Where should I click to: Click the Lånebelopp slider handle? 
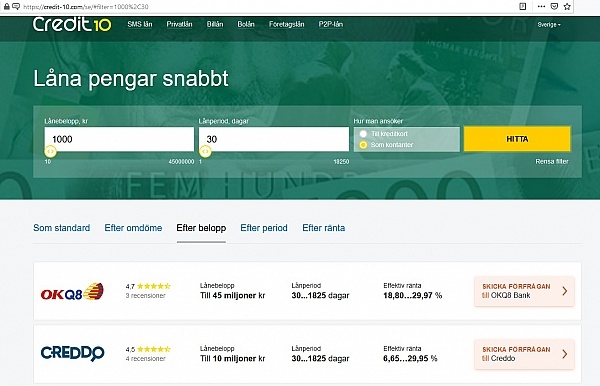[50, 151]
